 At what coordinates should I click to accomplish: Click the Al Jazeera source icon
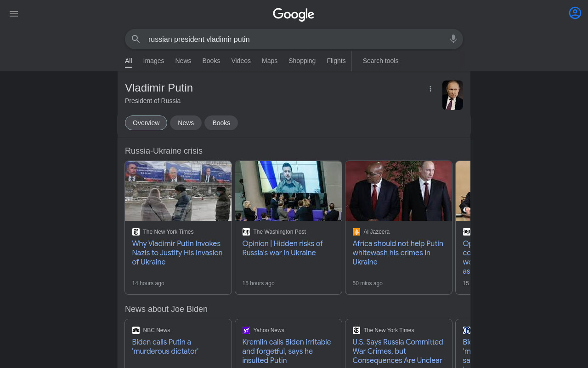click(356, 232)
